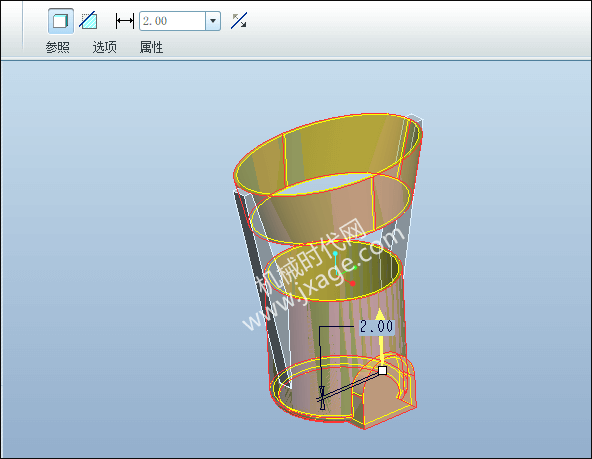Click the cyan axis tip of coordinate system
Image resolution: width=592 pixels, height=459 pixels.
coord(335,253)
